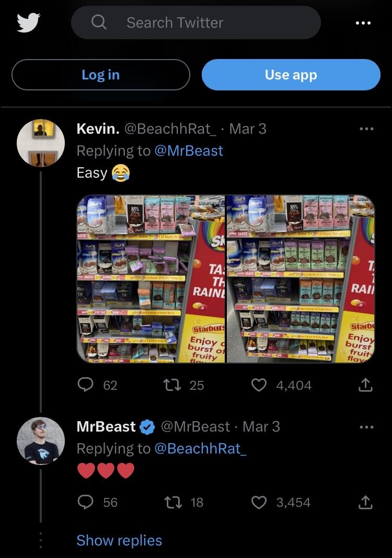Click the Twitter bird logo

28,23
